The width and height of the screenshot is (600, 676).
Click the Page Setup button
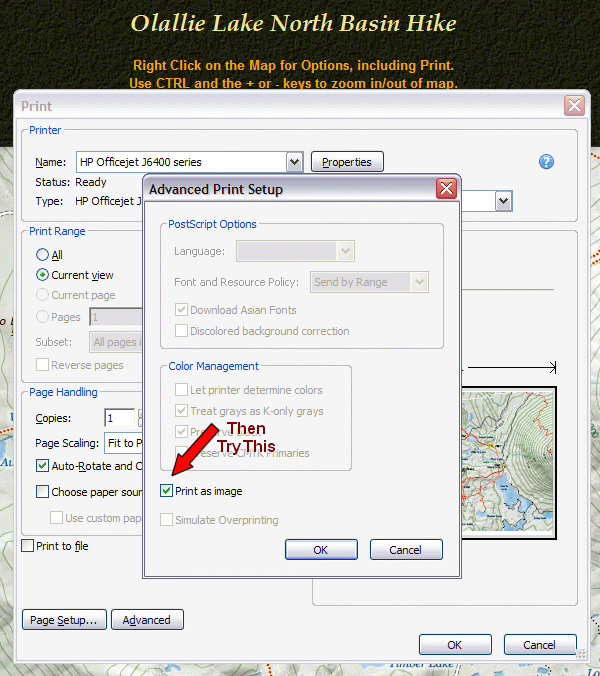[64, 620]
